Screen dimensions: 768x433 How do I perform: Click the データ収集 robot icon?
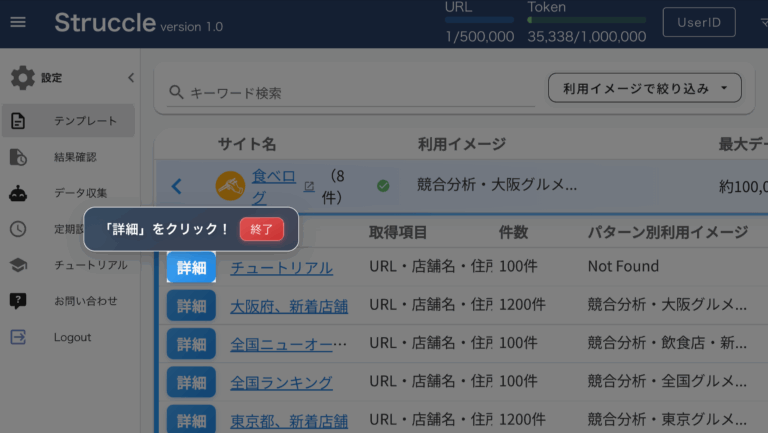click(x=18, y=193)
